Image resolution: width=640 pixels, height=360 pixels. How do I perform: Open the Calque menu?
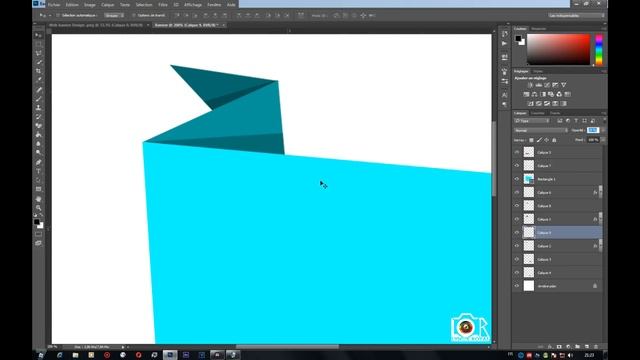(108, 5)
